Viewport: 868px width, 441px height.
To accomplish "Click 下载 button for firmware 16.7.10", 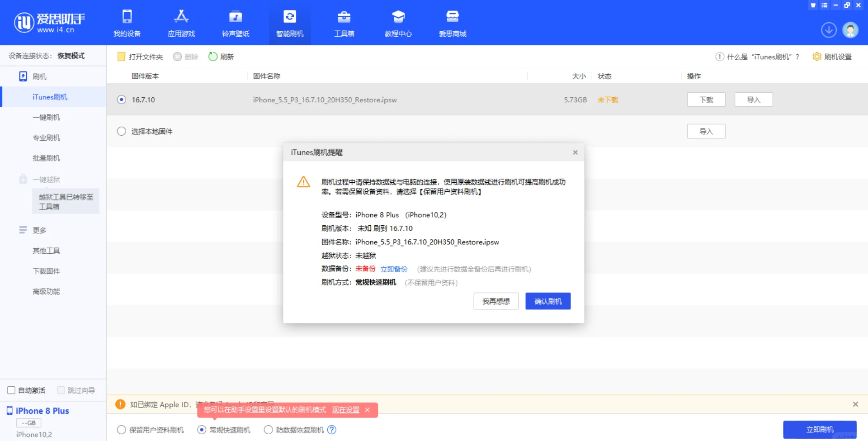I will pos(706,100).
